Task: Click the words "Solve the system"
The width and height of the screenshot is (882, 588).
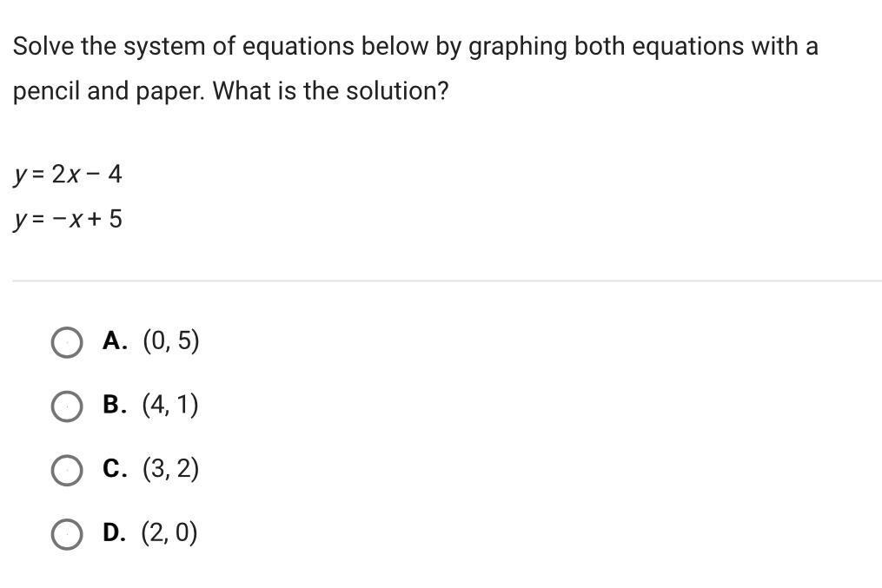Action: point(109,47)
